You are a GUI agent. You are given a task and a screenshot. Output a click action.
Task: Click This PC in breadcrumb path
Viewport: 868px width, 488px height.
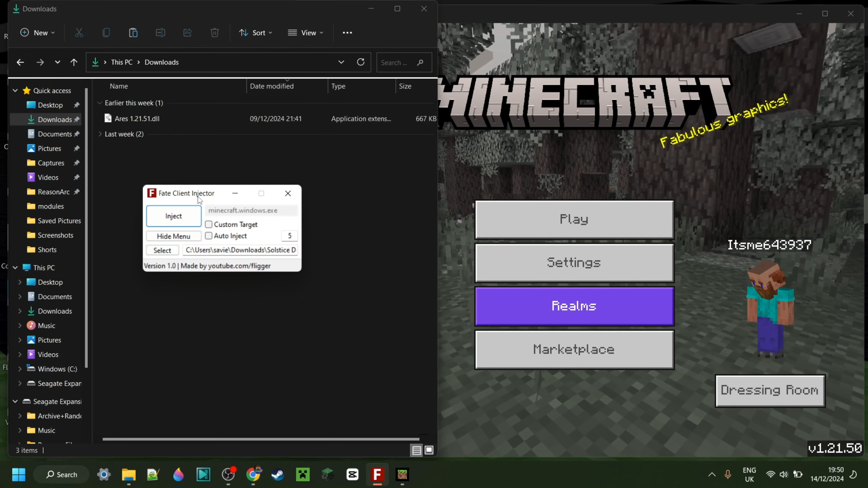pos(122,62)
